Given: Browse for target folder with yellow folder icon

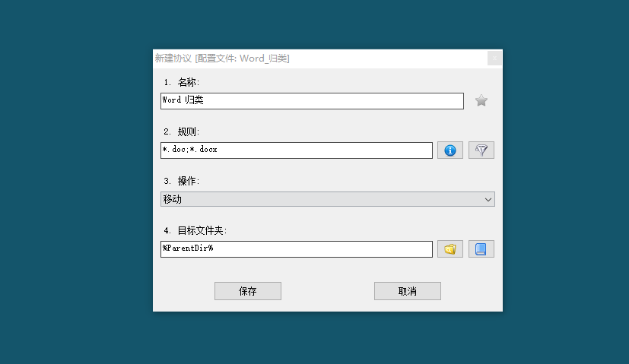Looking at the screenshot, I should tap(450, 249).
